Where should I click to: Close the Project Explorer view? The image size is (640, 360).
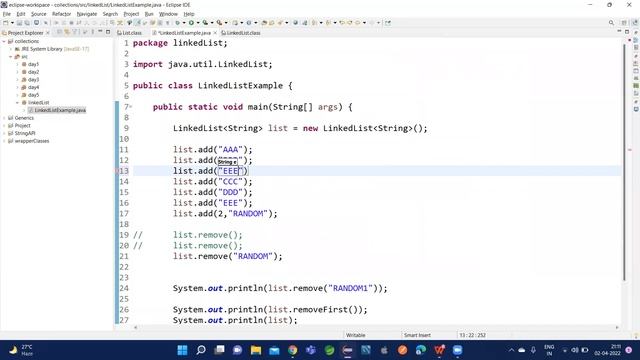coord(48,33)
